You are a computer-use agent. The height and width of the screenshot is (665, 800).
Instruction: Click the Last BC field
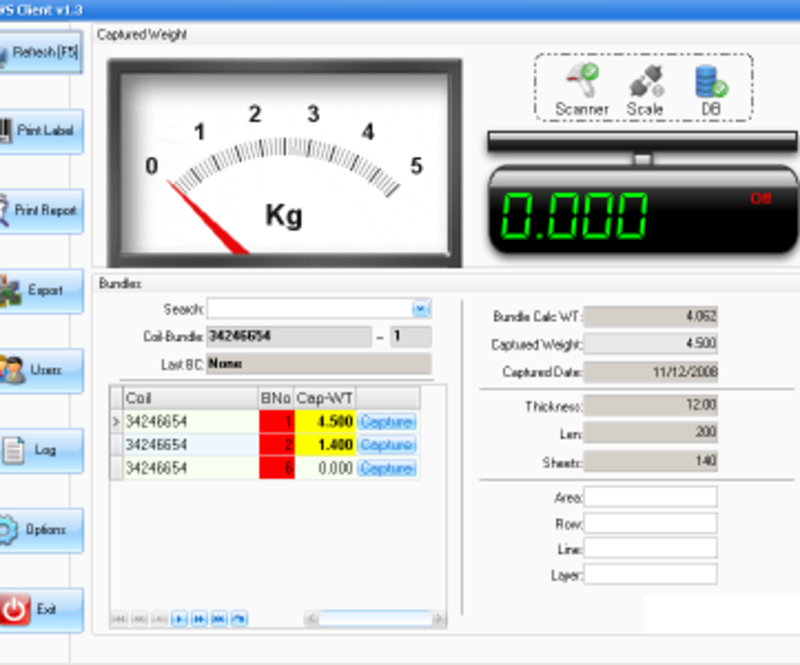(319, 364)
